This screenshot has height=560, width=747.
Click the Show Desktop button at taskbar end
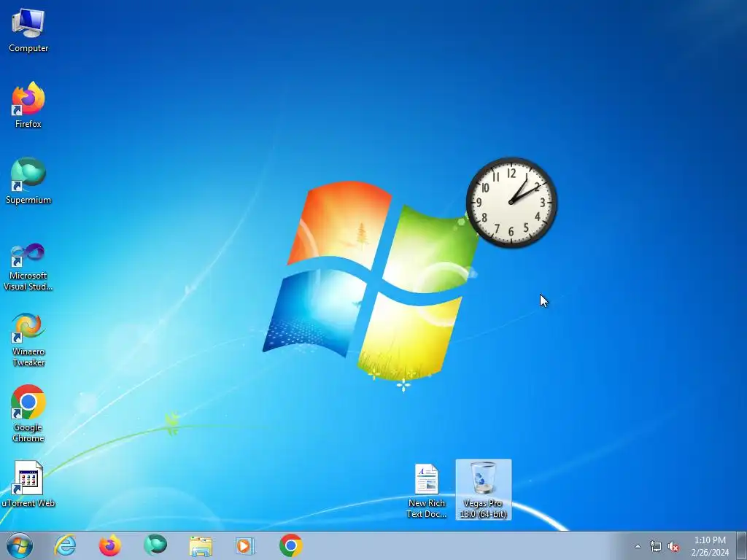coord(741,545)
